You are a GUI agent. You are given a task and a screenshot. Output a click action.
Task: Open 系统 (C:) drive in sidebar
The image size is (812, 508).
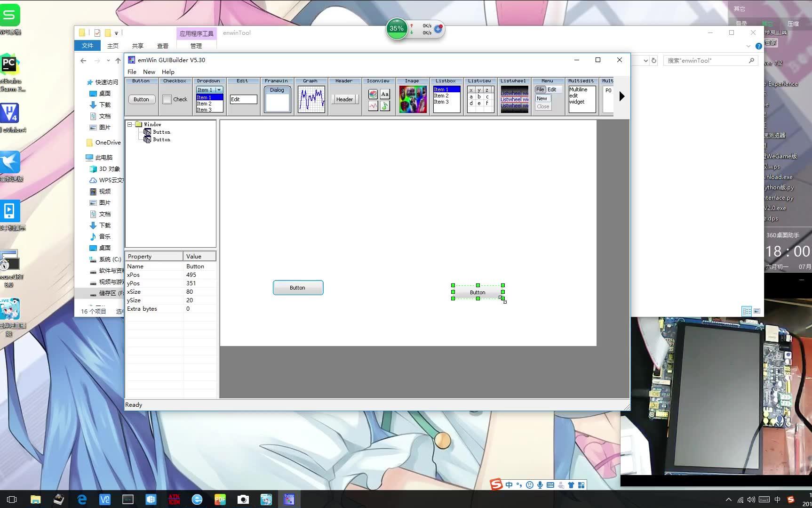(105, 259)
